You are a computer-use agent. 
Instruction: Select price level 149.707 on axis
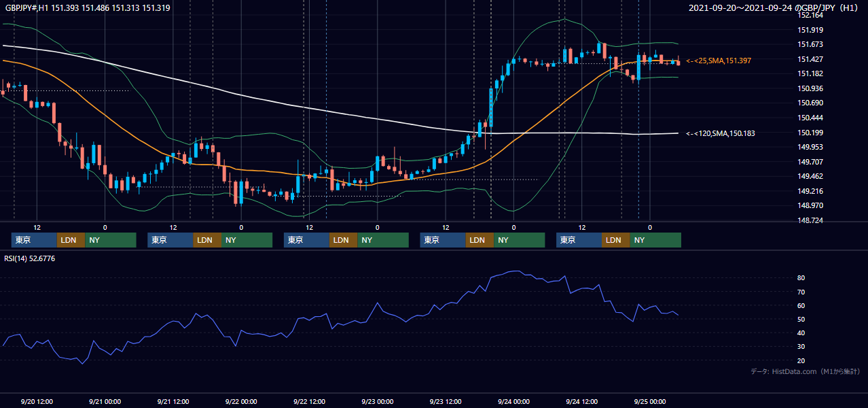tap(810, 162)
